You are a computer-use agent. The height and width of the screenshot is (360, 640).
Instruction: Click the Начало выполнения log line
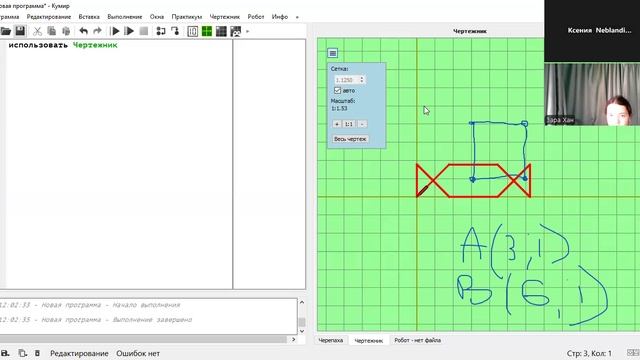click(x=90, y=305)
